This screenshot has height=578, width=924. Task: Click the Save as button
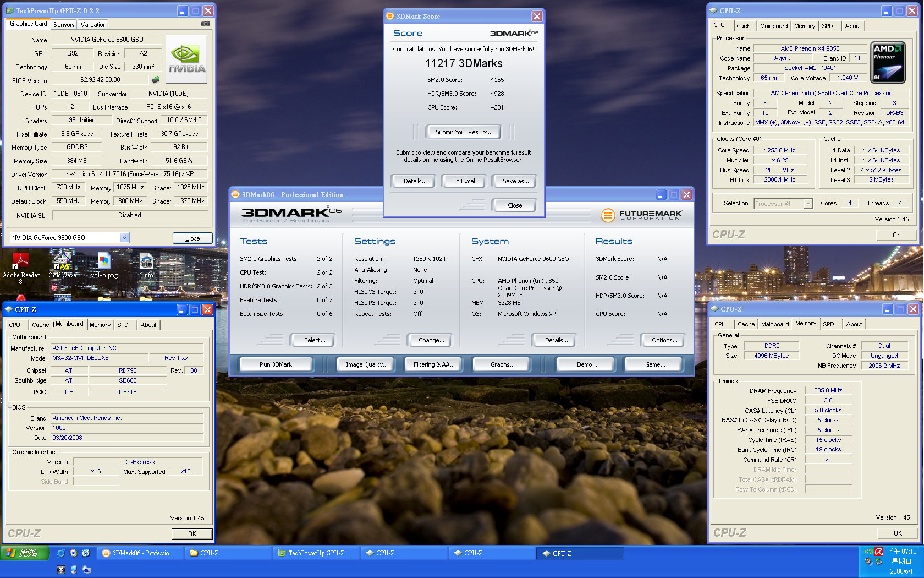516,181
